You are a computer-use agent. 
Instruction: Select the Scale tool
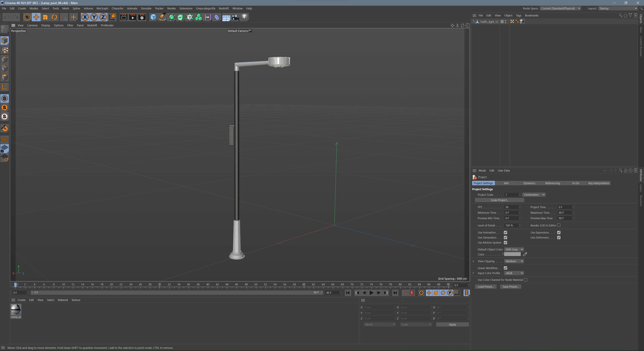pos(45,17)
